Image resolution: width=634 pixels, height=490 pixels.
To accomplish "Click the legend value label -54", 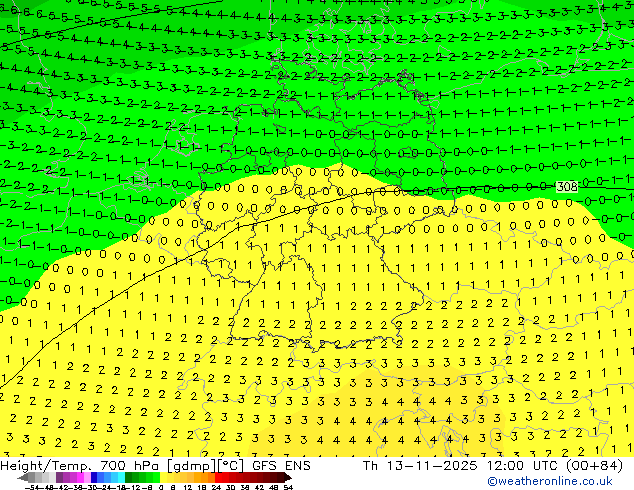I will tap(32, 487).
